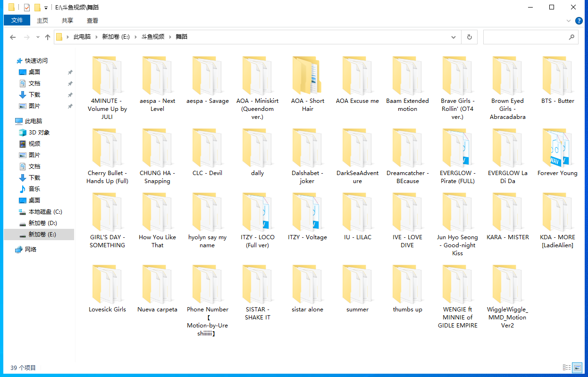Expand the ribbon with the chevron
Image resolution: width=588 pixels, height=377 pixels.
569,21
